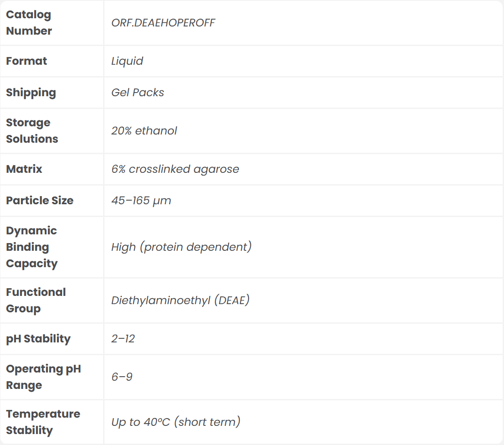Select the 2–12 pH stability value
The height and width of the screenshot is (445, 504).
(123, 339)
